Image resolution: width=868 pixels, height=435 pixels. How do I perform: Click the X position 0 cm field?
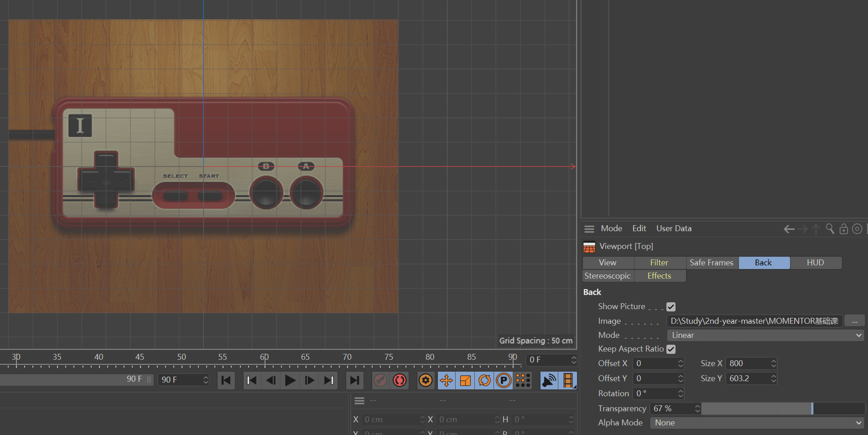(x=391, y=419)
